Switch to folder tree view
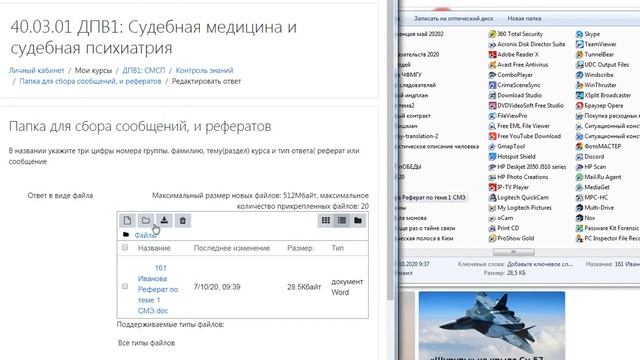 coord(358,220)
